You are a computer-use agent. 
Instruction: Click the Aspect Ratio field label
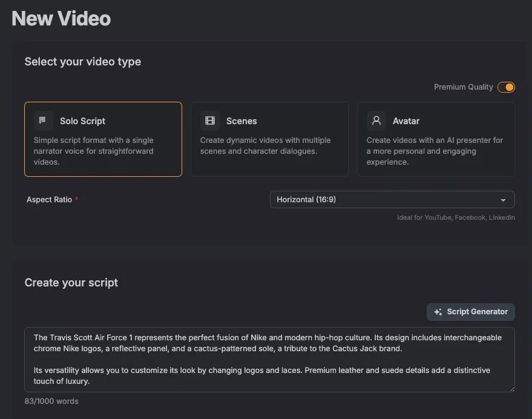[50, 199]
